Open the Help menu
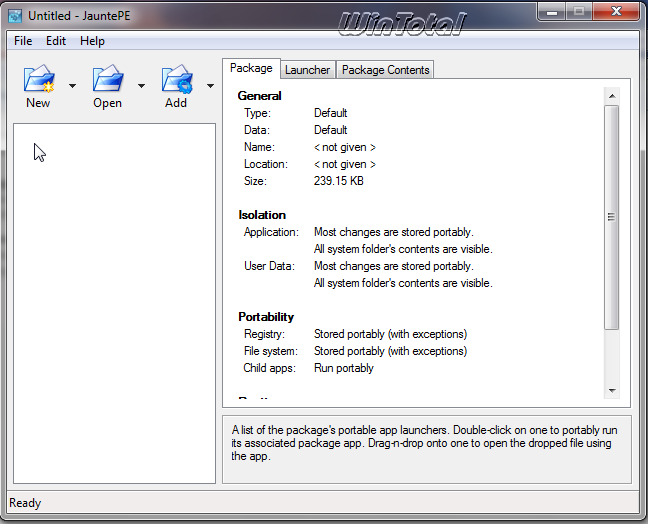Image resolution: width=648 pixels, height=524 pixels. 92,41
